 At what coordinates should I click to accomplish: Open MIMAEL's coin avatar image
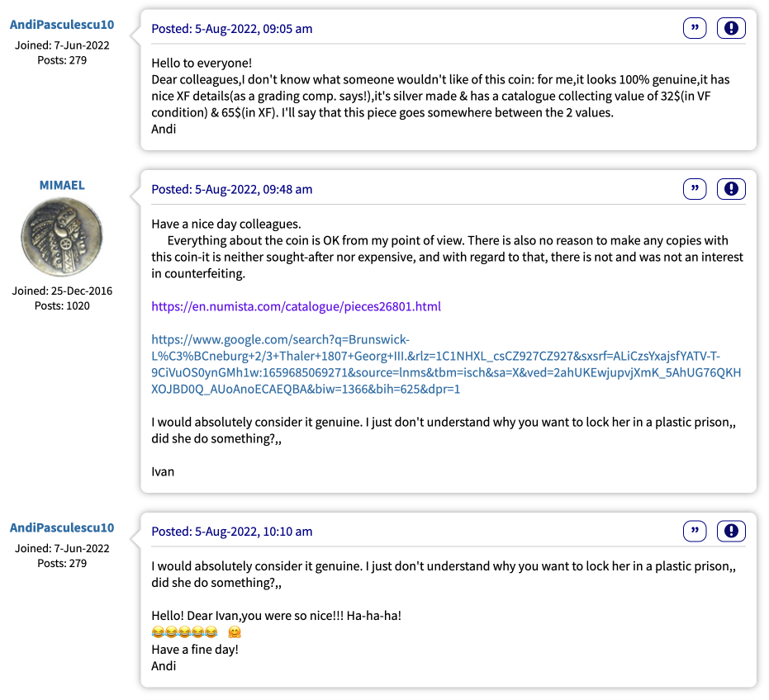pos(62,237)
